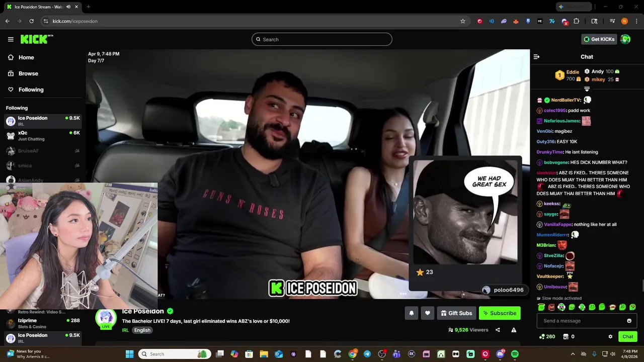Mute the Ice Poseidon Stream browser tab

click(68, 7)
